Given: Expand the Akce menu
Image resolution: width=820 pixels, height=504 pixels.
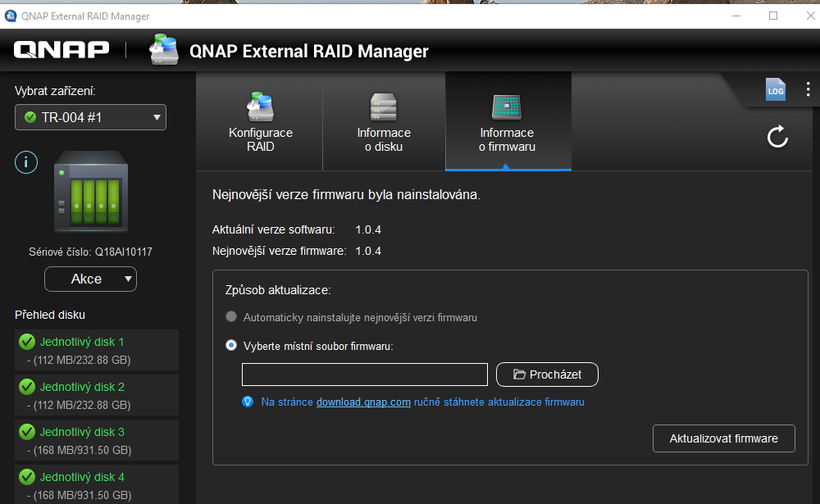Looking at the screenshot, I should (x=90, y=279).
